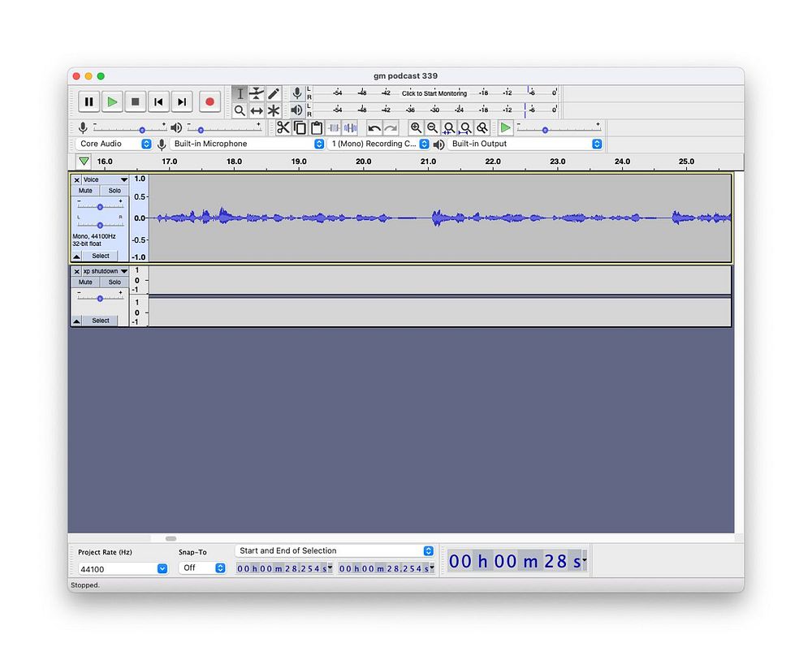Skip to start of the project
Image resolution: width=812 pixels, height=660 pixels.
pyautogui.click(x=158, y=101)
